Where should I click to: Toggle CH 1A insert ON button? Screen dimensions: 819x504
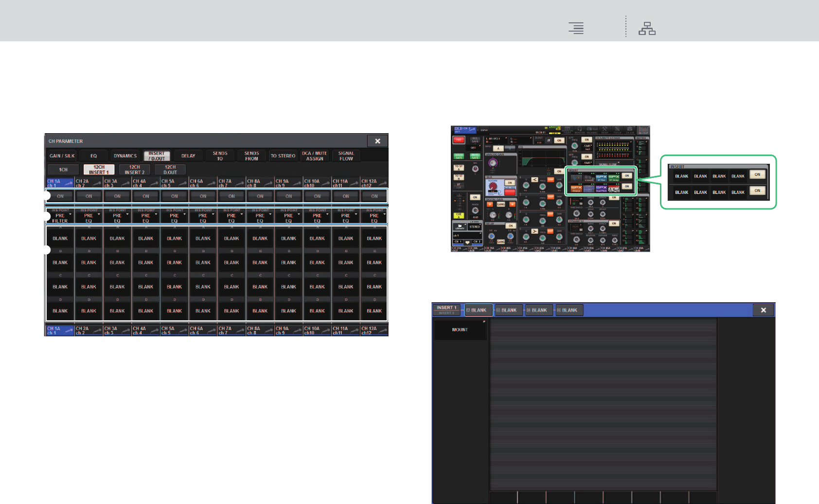point(60,196)
